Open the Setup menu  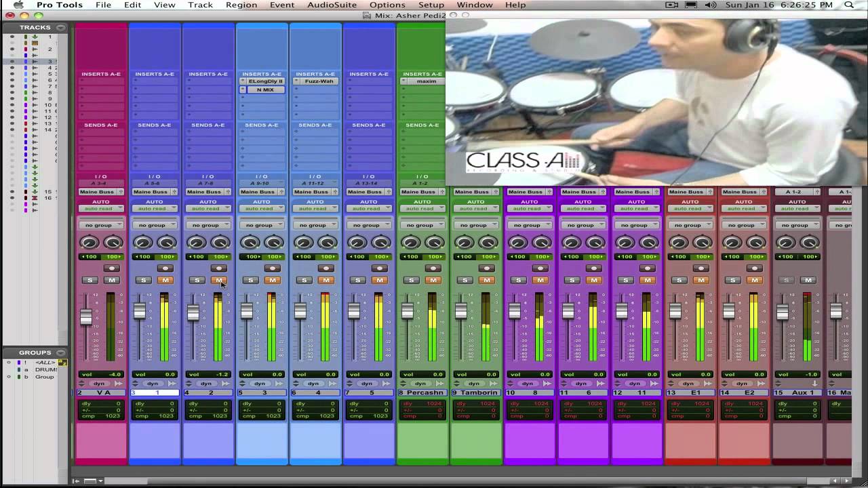click(x=431, y=5)
